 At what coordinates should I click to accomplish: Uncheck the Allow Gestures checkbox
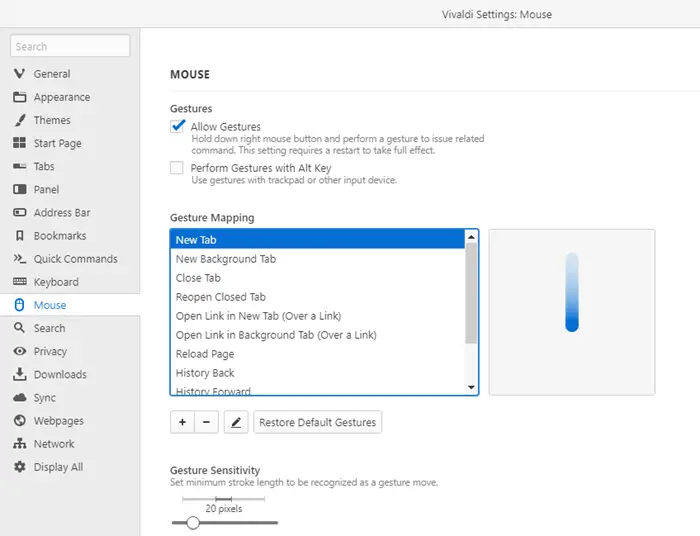pos(177,126)
